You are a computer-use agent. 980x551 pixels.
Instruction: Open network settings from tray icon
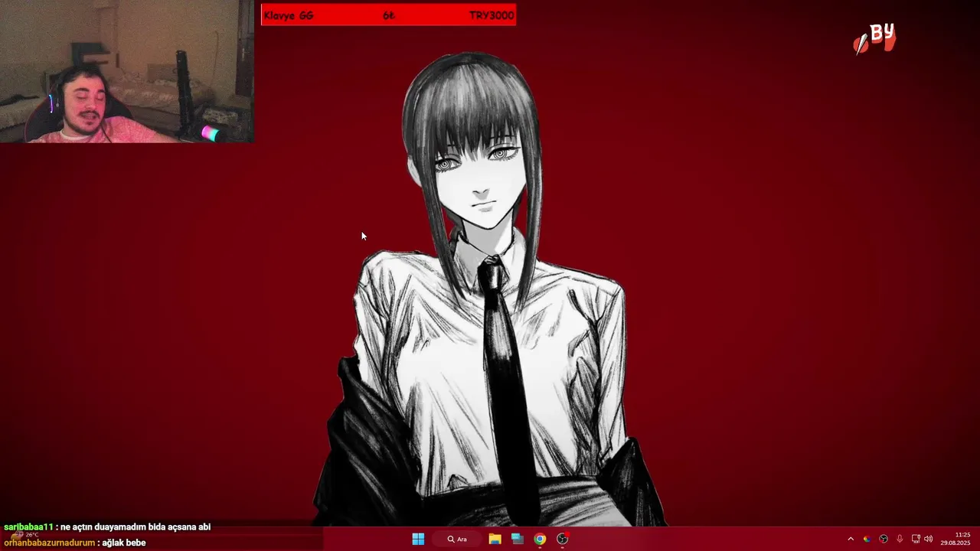(x=916, y=539)
